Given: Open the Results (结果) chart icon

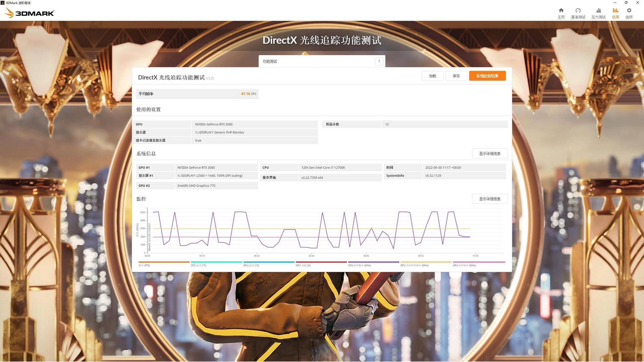Looking at the screenshot, I should point(615,13).
